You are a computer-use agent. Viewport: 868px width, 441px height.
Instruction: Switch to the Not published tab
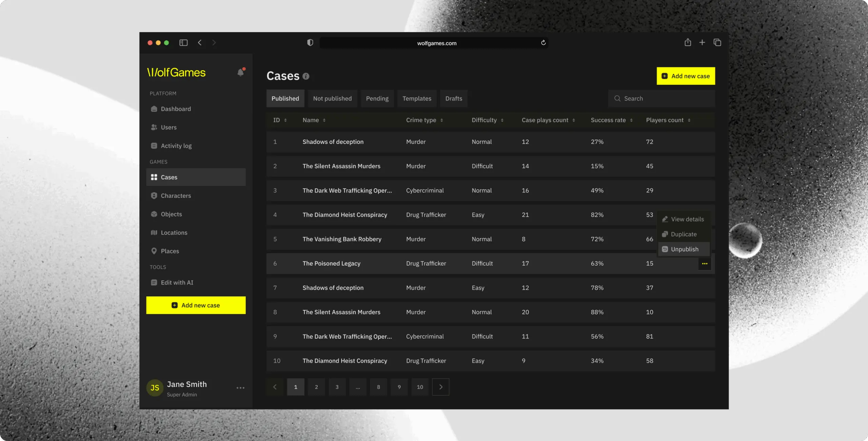coord(332,98)
